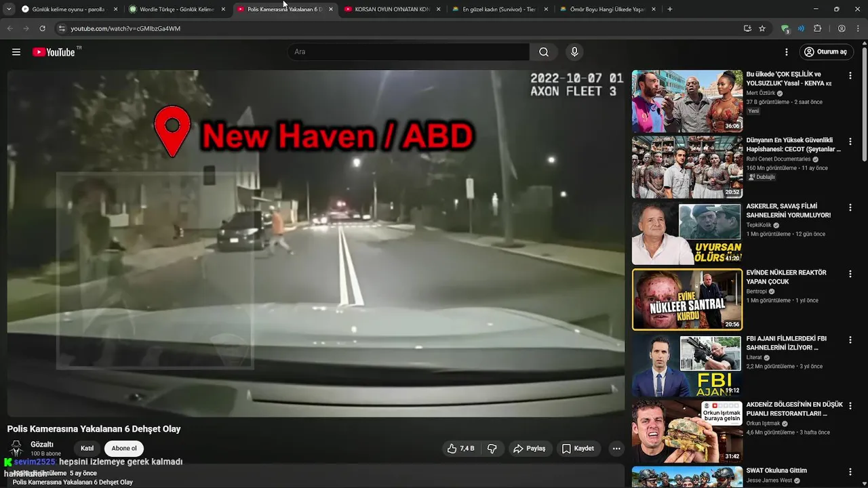Switch to the Wordle Türkçe tab
This screenshot has height=488, width=868.
tap(176, 9)
